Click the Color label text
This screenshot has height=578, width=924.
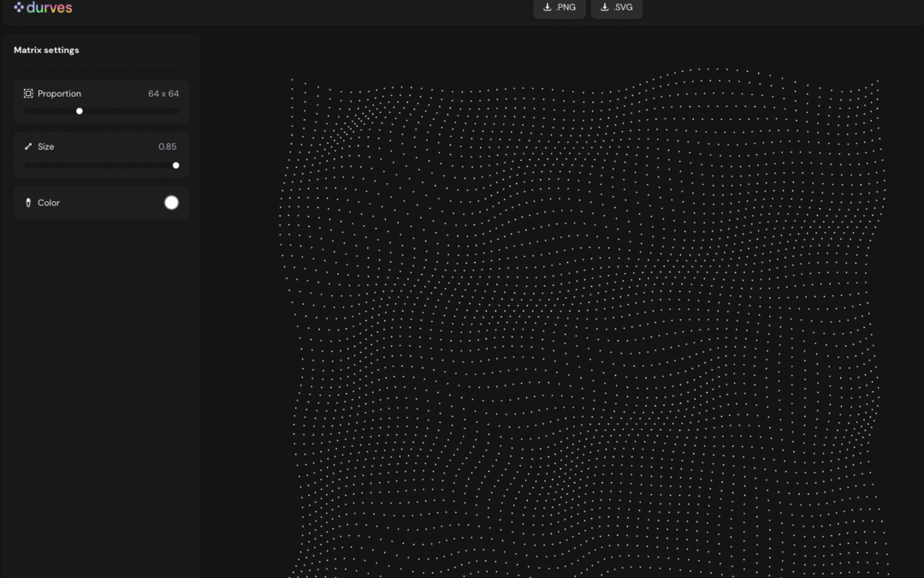49,203
